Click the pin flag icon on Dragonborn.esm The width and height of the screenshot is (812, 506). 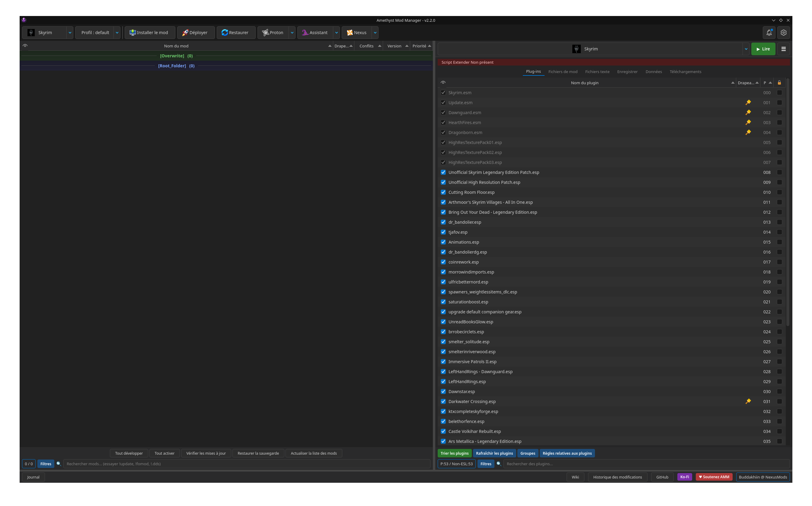tap(748, 133)
